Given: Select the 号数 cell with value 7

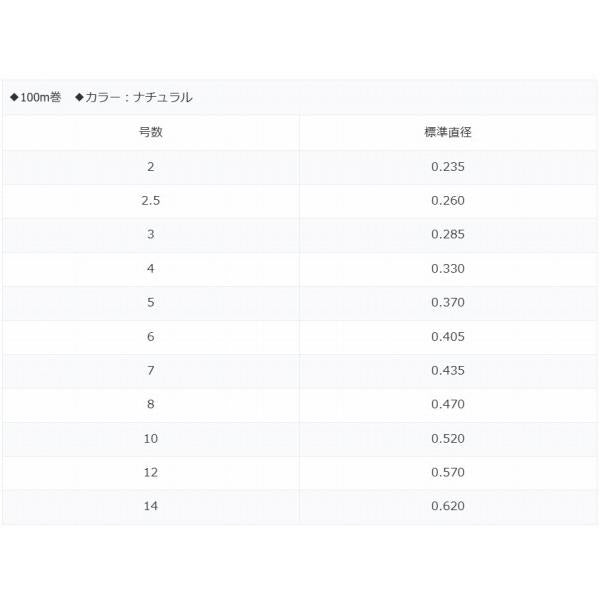Looking at the screenshot, I should tap(151, 370).
